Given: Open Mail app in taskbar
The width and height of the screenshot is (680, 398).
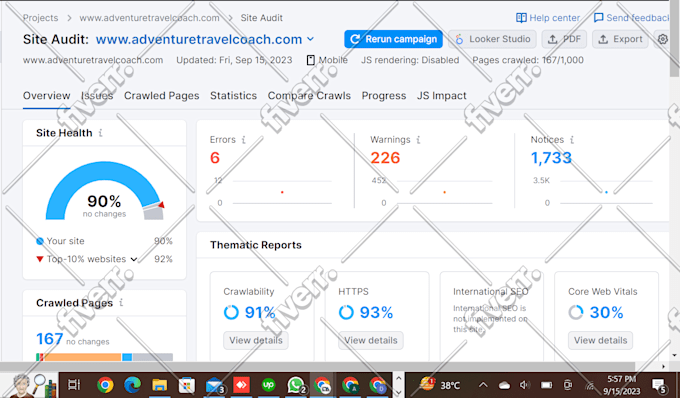Looking at the screenshot, I should (x=215, y=385).
